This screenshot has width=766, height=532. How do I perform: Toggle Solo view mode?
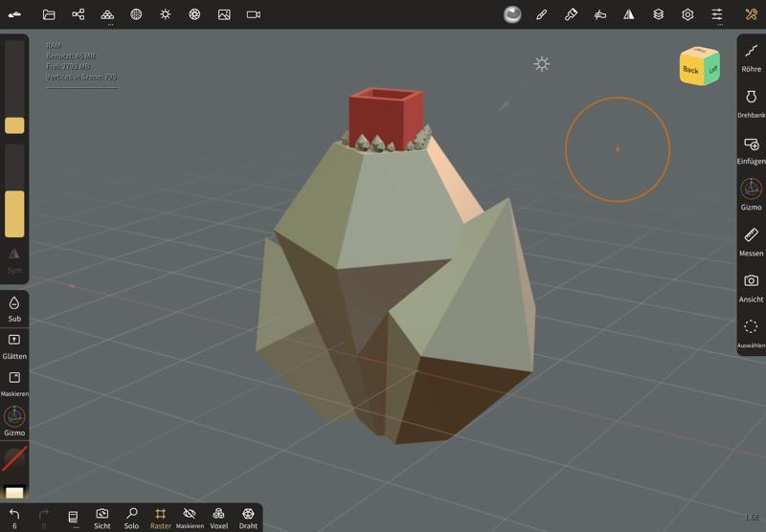(x=131, y=519)
